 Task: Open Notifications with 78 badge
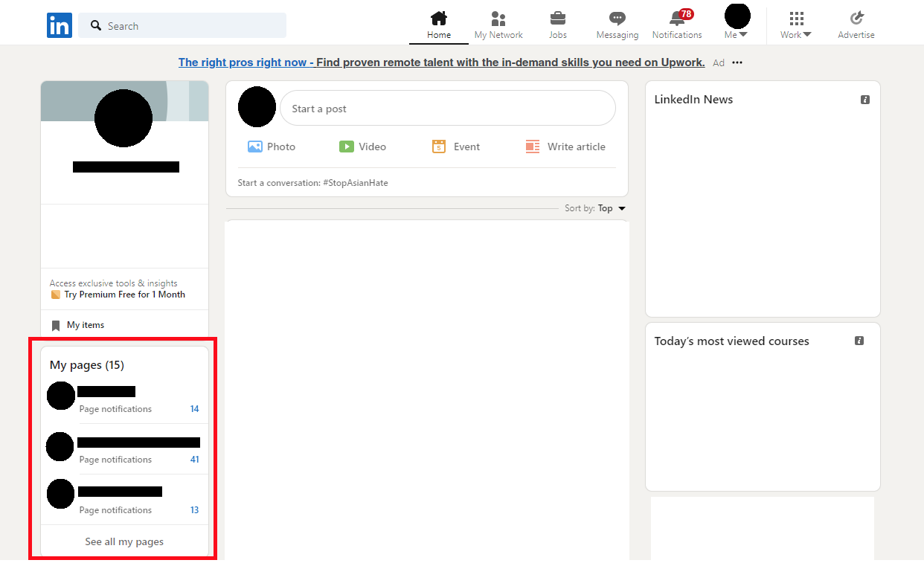677,25
